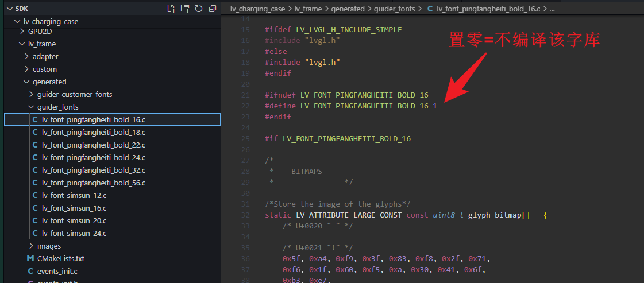644x283 pixels.
Task: Refresh the explorer with the refresh icon
Action: click(199, 9)
